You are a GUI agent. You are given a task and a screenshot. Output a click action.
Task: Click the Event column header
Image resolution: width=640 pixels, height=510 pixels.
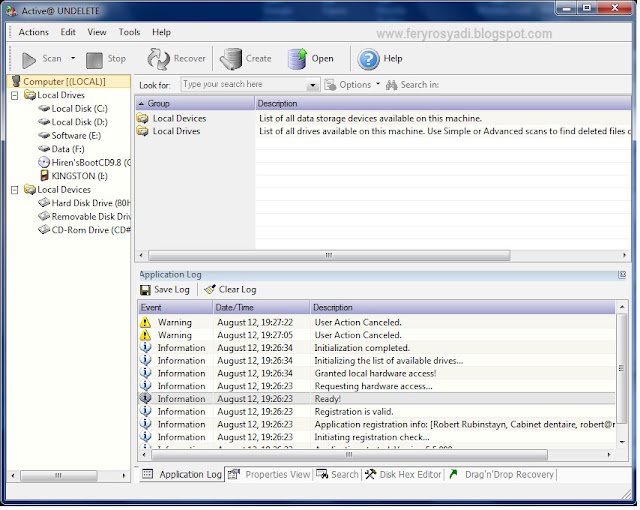tap(175, 308)
